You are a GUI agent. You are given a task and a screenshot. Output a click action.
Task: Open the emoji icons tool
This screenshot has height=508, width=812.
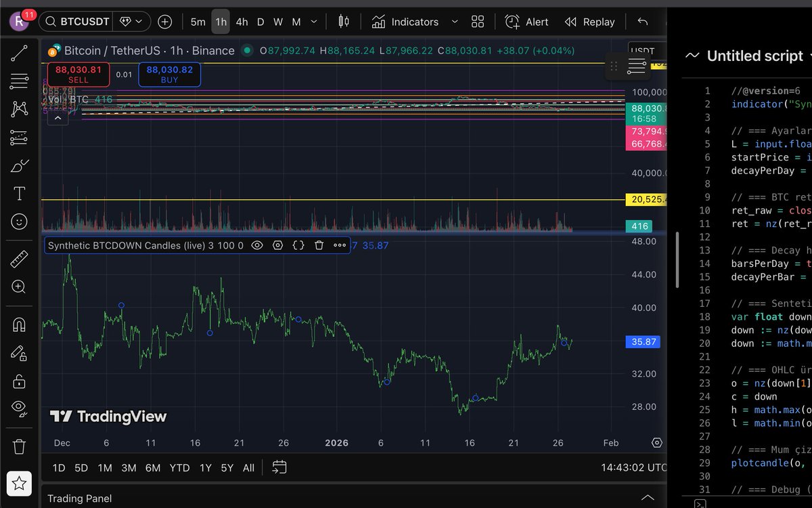(19, 221)
